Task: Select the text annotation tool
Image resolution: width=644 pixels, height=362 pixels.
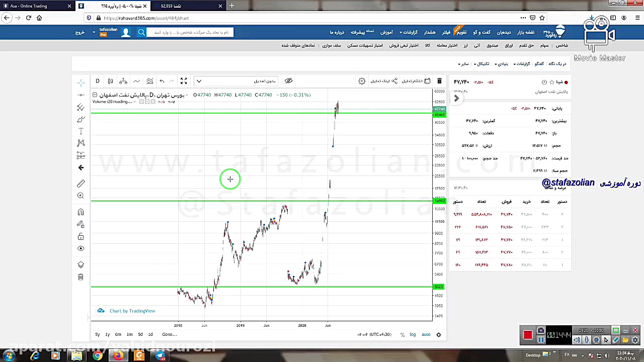Action: [x=81, y=131]
